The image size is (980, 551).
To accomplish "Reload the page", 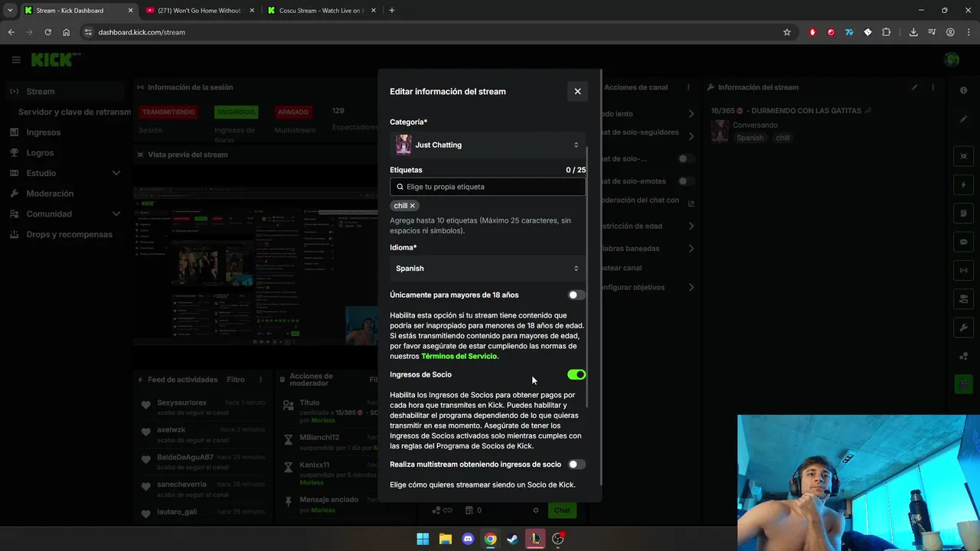I will (x=47, y=32).
